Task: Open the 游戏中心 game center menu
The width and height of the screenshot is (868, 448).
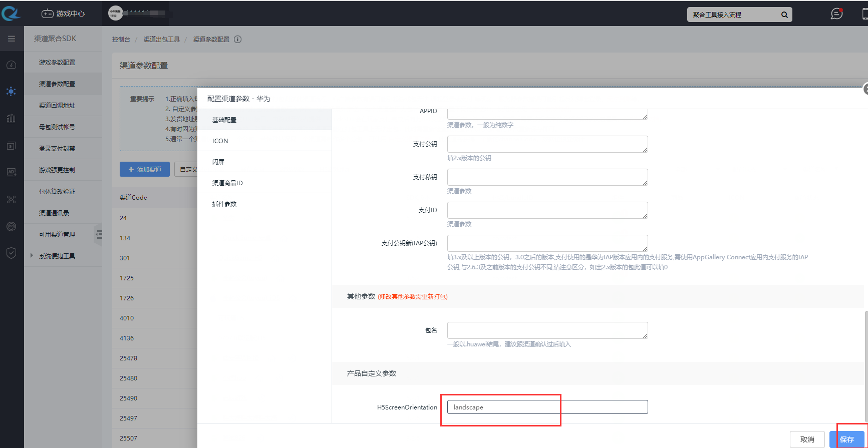Action: coord(63,14)
